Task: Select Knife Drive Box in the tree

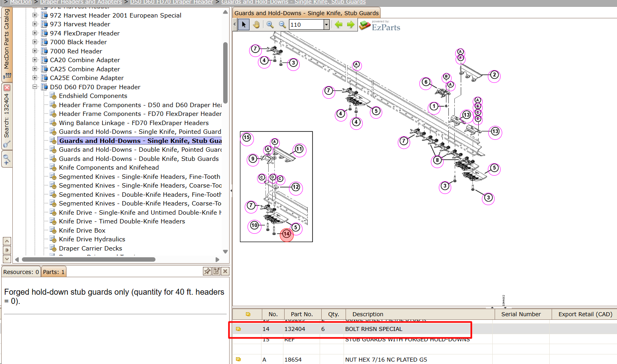Action: click(x=82, y=230)
